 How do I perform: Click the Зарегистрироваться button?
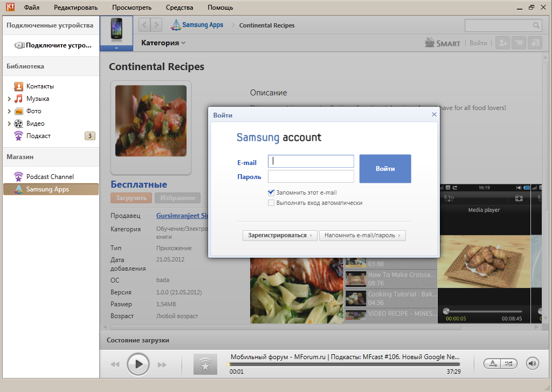coord(280,235)
